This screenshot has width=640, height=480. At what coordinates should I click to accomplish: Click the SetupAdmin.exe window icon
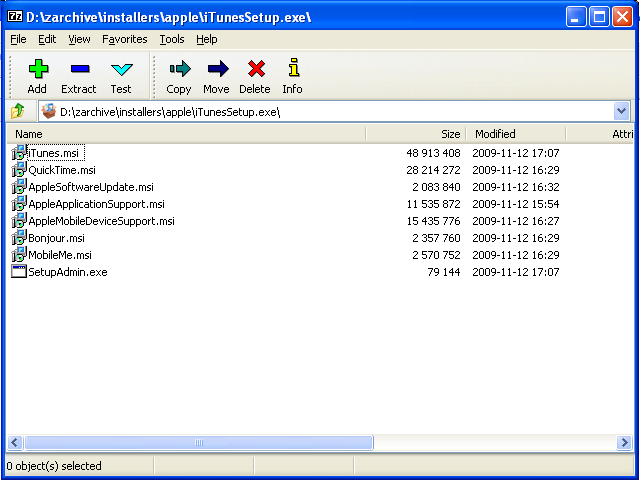(x=19, y=271)
